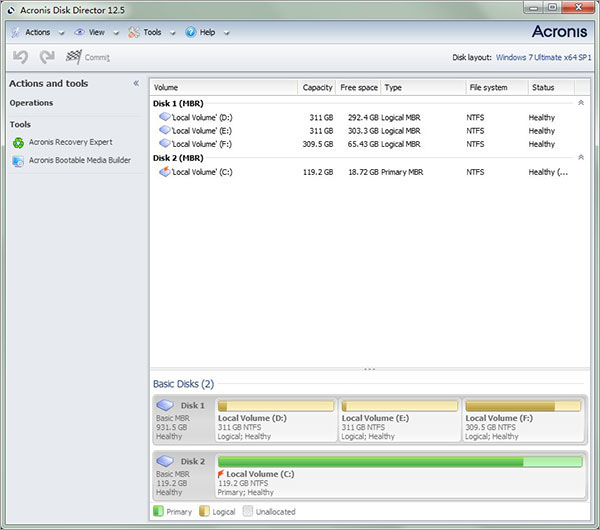Select the Disk 2 (MBR) group header
This screenshot has width=600, height=530.
pos(178,158)
